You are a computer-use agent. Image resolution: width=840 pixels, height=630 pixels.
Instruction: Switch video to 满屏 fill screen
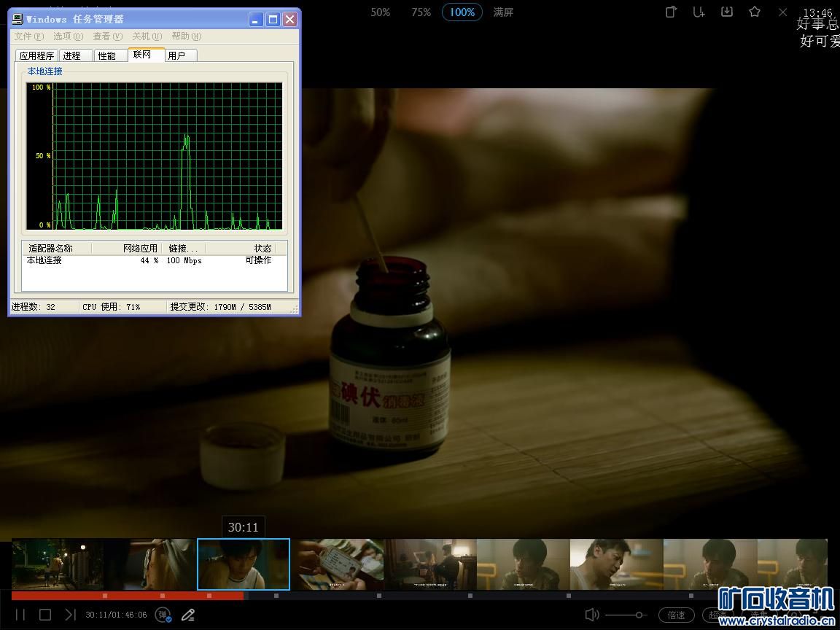pos(503,12)
